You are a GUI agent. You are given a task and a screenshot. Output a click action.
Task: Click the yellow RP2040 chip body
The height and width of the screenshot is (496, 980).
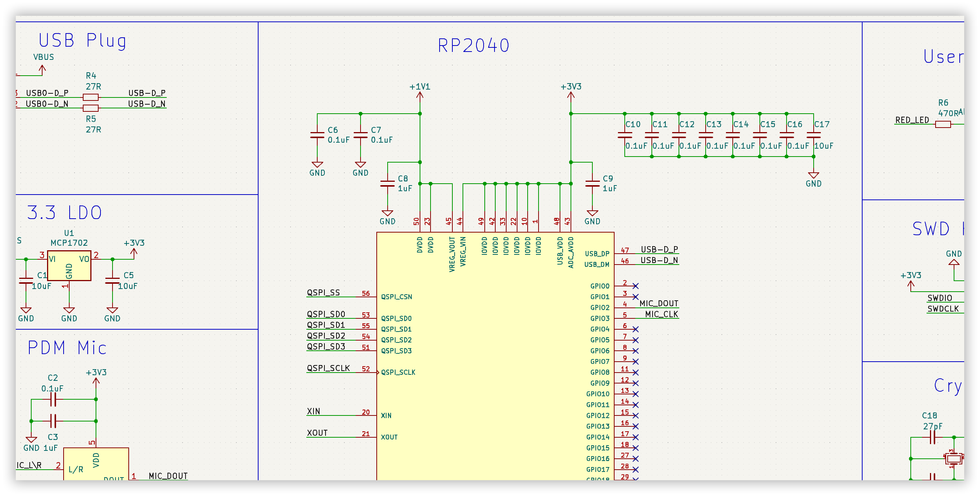[495, 356]
